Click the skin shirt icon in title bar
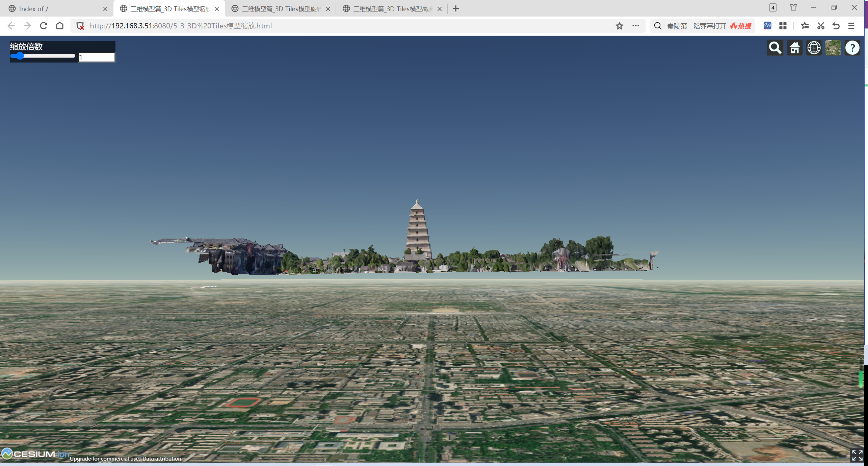868x466 pixels. [793, 8]
